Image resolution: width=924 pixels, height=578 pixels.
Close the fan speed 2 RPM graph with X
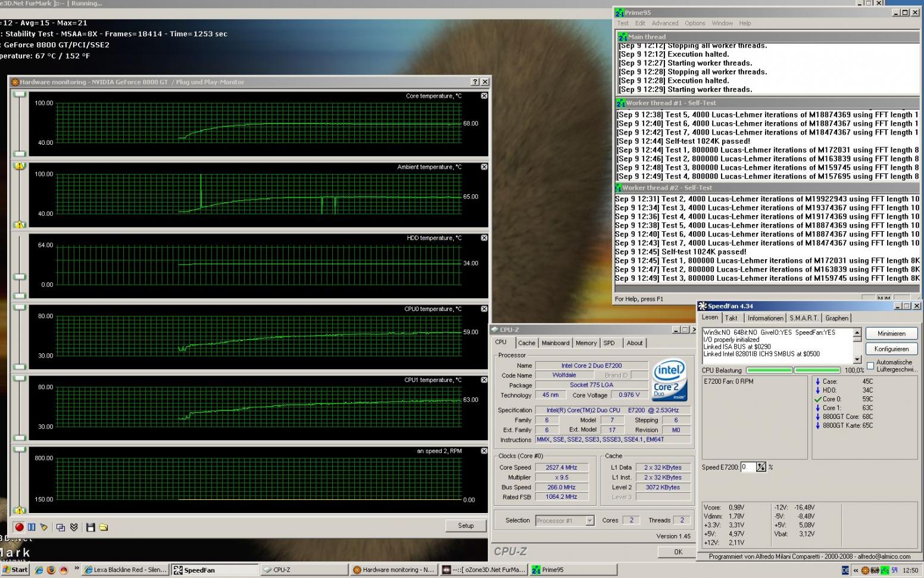tap(484, 451)
